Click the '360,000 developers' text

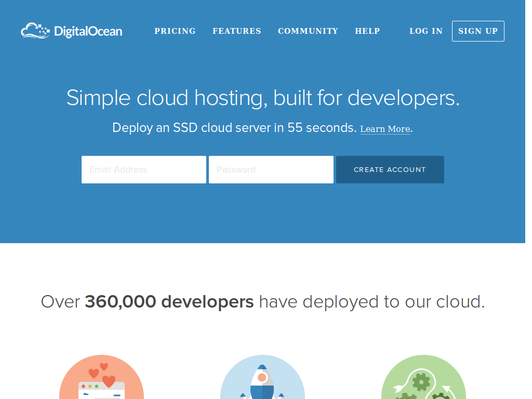click(x=169, y=302)
